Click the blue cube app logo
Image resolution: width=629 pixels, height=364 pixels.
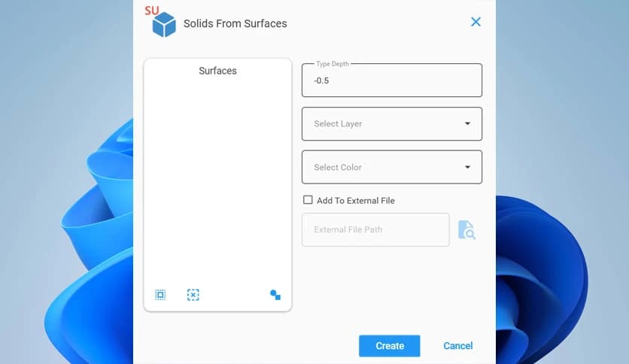[x=163, y=26]
